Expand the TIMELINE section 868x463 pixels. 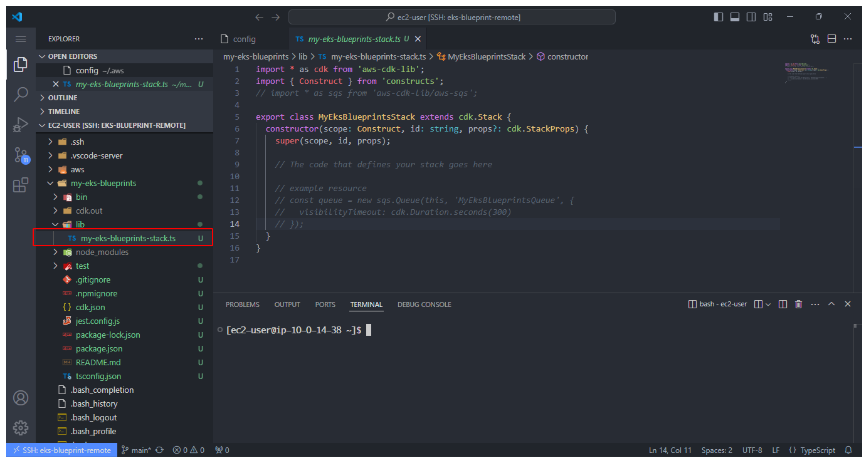pyautogui.click(x=124, y=112)
